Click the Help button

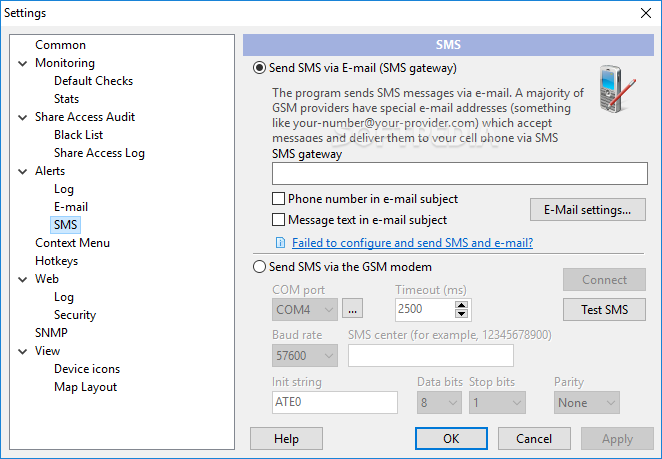coord(286,439)
